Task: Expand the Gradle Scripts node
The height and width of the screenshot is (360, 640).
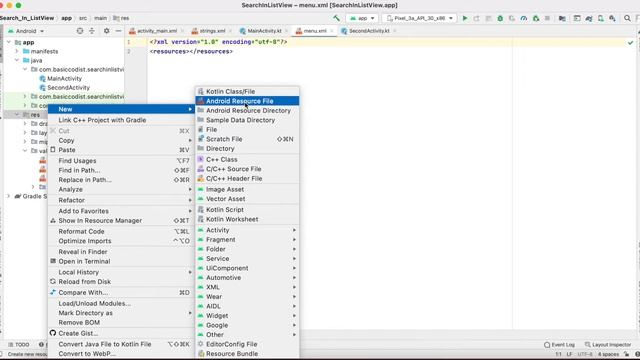Action: [x=8, y=196]
